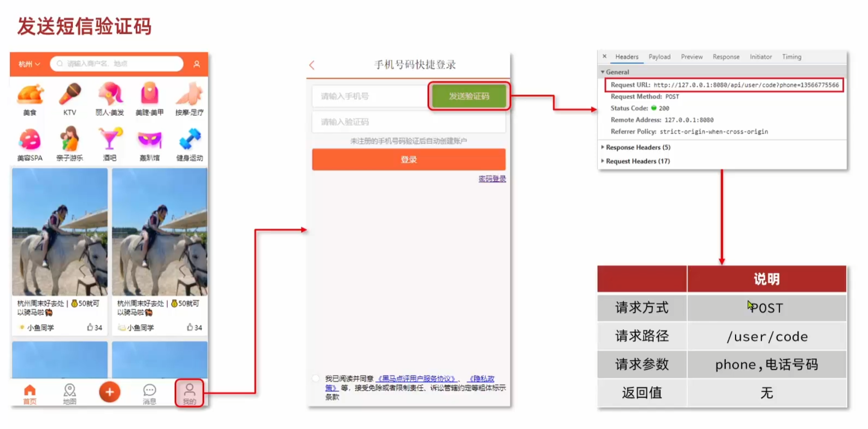Click the 请求方式 table row label
Screen dimensions: 868x429
(x=642, y=308)
